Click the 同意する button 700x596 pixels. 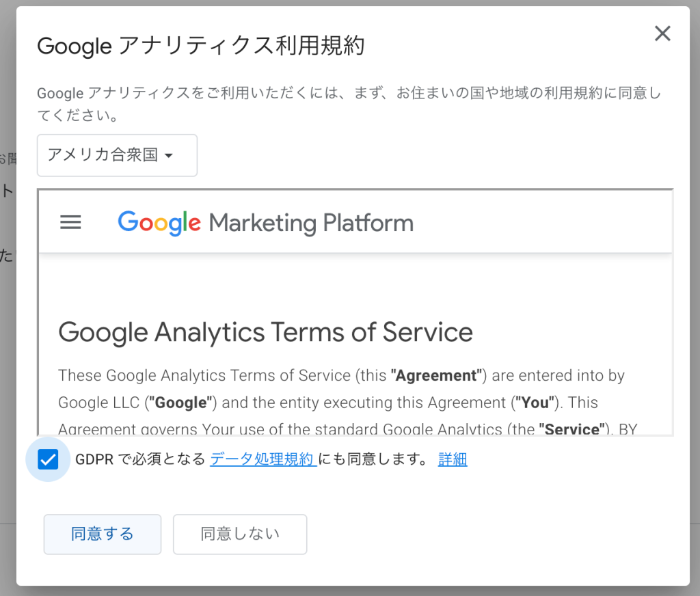(103, 534)
